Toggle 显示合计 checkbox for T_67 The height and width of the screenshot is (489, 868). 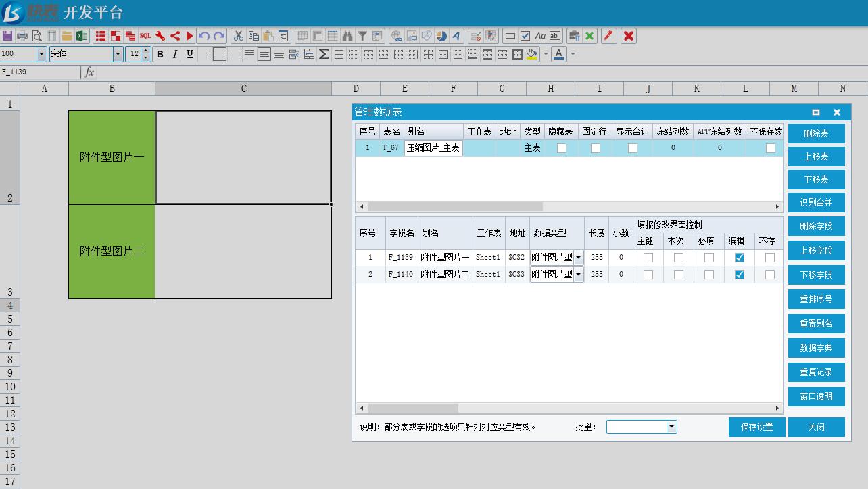(x=632, y=148)
